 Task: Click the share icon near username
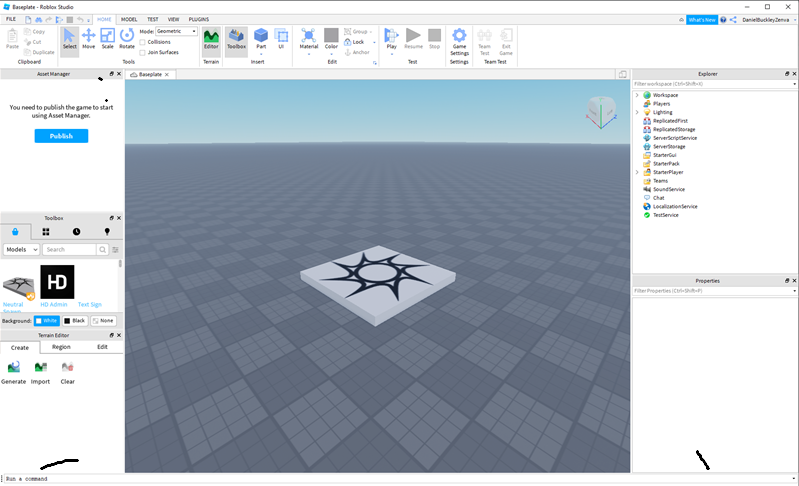pyautogui.click(x=733, y=20)
